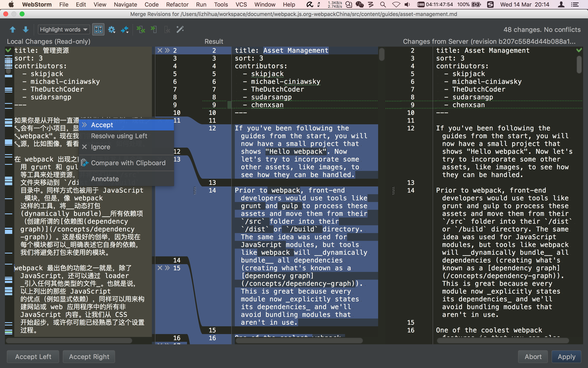Open the WebStorm application menu
The image size is (588, 368).
(x=37, y=4)
